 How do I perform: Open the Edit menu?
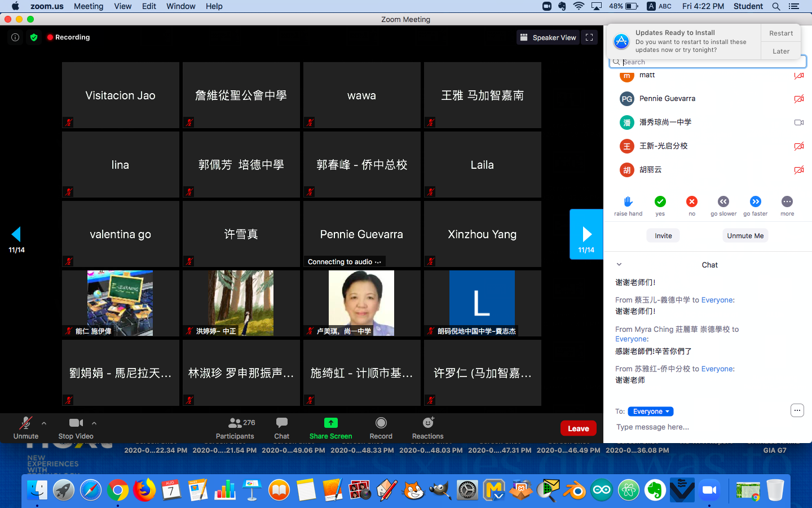coord(149,6)
